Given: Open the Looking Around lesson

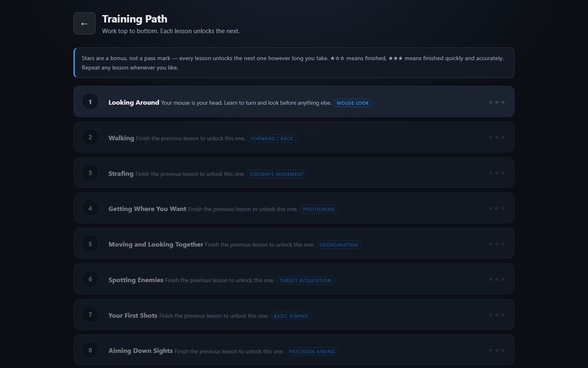Looking at the screenshot, I should click(294, 102).
